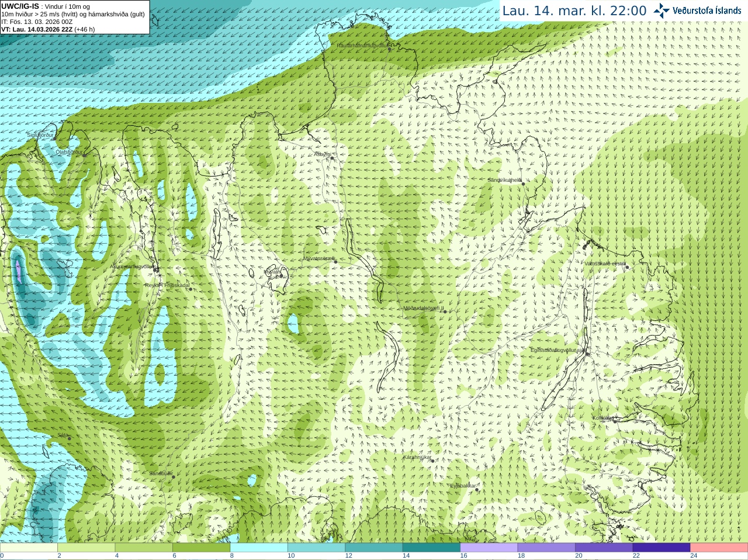Click the legend scale value 24
This screenshot has height=560, width=748.
pyautogui.click(x=694, y=556)
